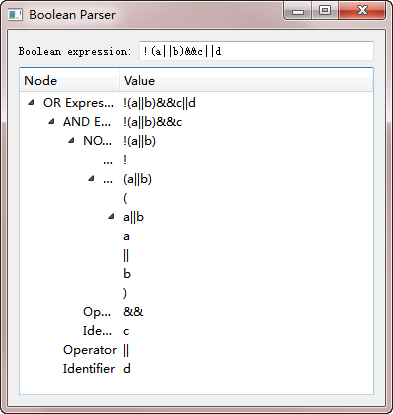Click the Value column header

tap(246, 81)
